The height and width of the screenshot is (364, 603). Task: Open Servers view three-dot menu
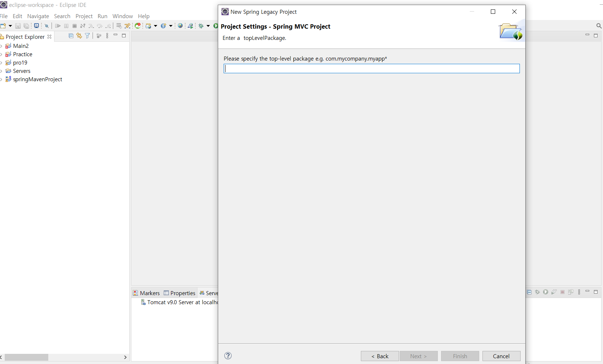point(579,292)
